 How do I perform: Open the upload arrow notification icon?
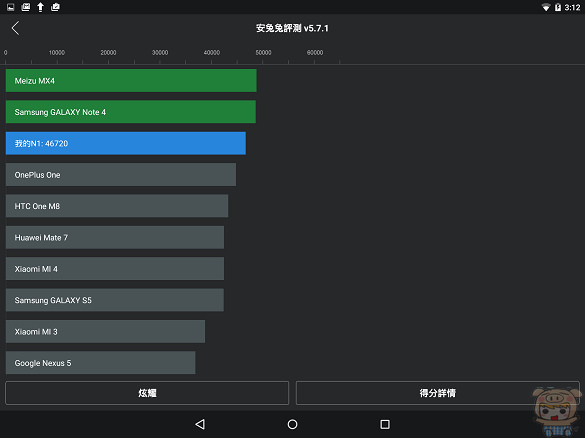(40, 7)
